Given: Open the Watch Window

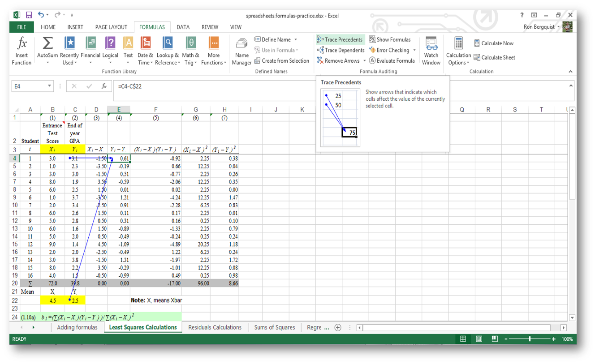Looking at the screenshot, I should [x=431, y=50].
